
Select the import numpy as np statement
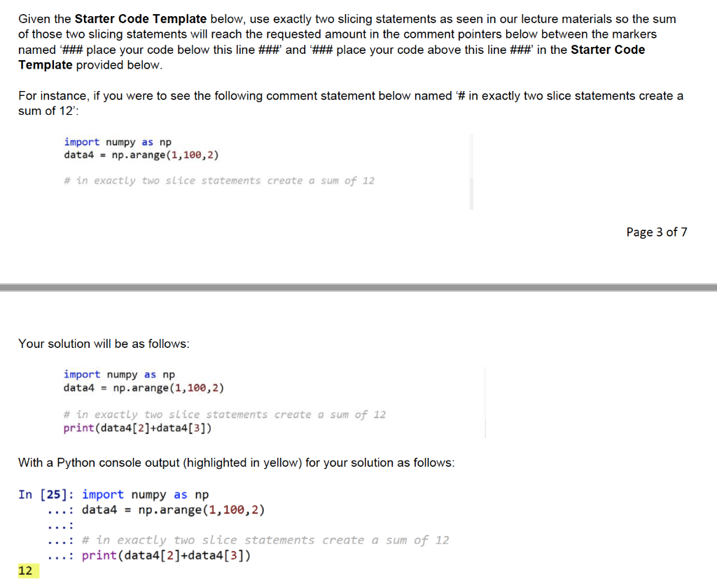coord(117,141)
